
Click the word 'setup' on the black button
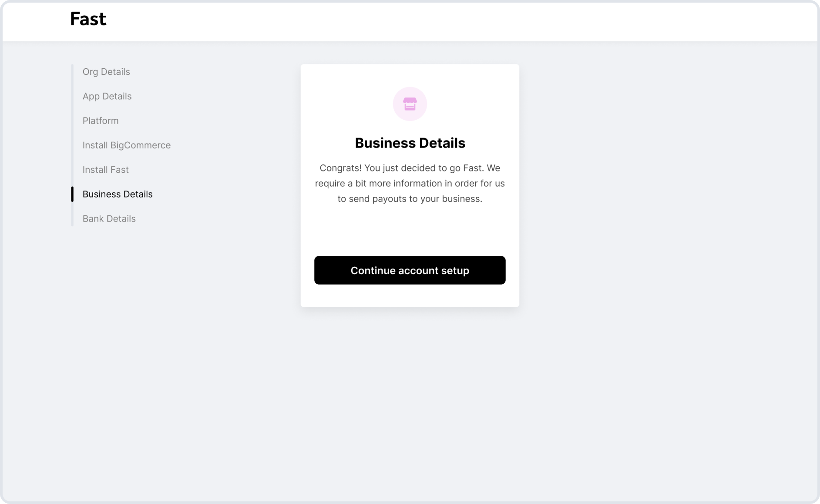tap(455, 271)
